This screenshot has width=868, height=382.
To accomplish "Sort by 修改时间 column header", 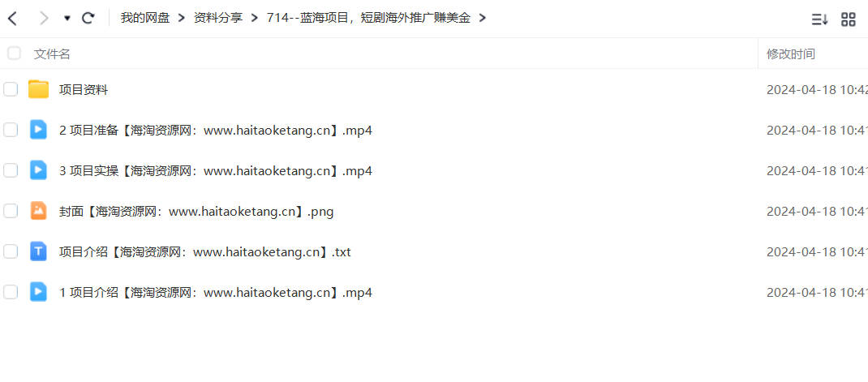I will pyautogui.click(x=790, y=54).
